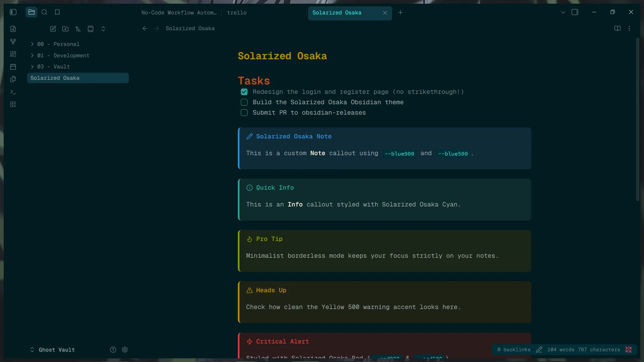Open 0 backlinks in status bar
The height and width of the screenshot is (362, 644).
point(514,350)
